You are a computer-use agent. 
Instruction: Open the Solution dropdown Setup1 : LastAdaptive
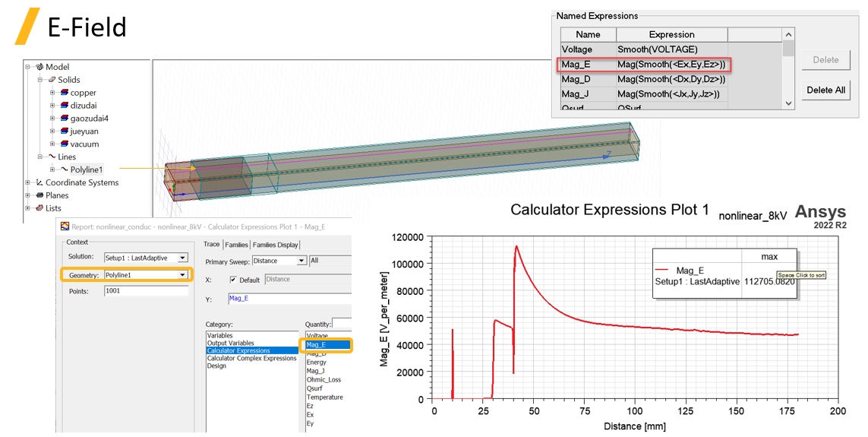pyautogui.click(x=182, y=258)
